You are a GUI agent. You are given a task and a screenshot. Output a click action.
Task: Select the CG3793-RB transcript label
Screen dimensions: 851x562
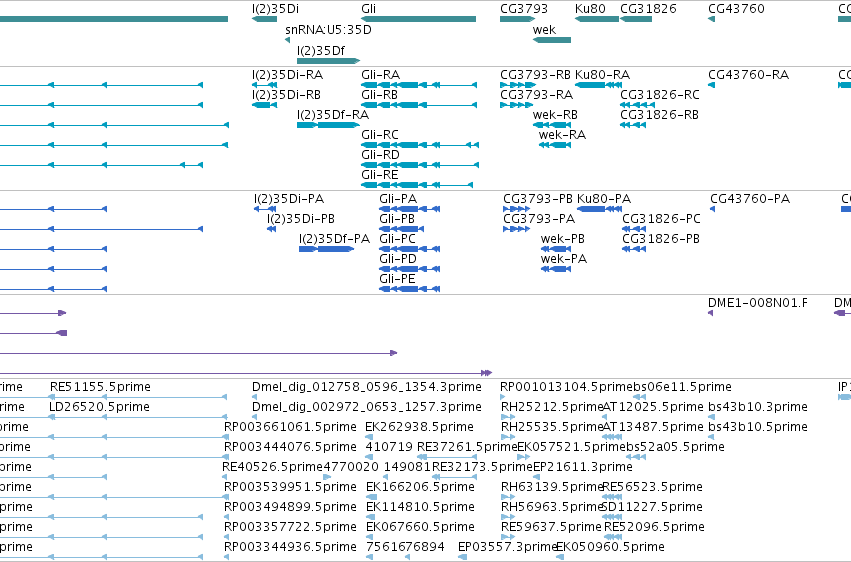535,75
